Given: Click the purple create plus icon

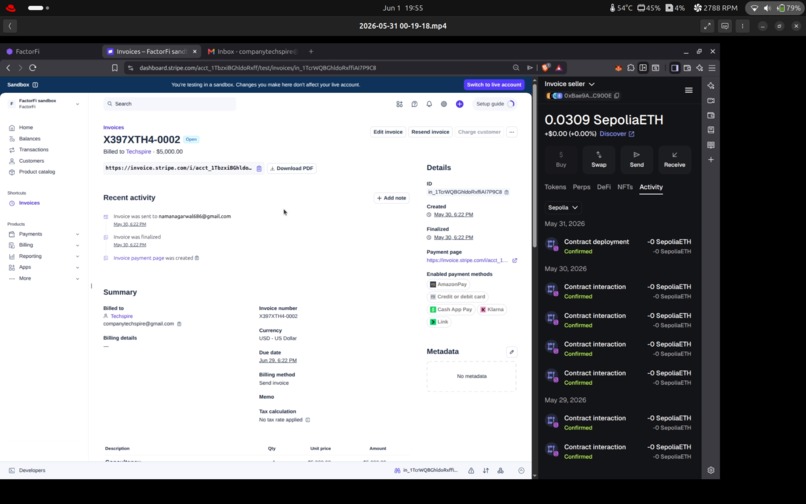Looking at the screenshot, I should tap(460, 104).
